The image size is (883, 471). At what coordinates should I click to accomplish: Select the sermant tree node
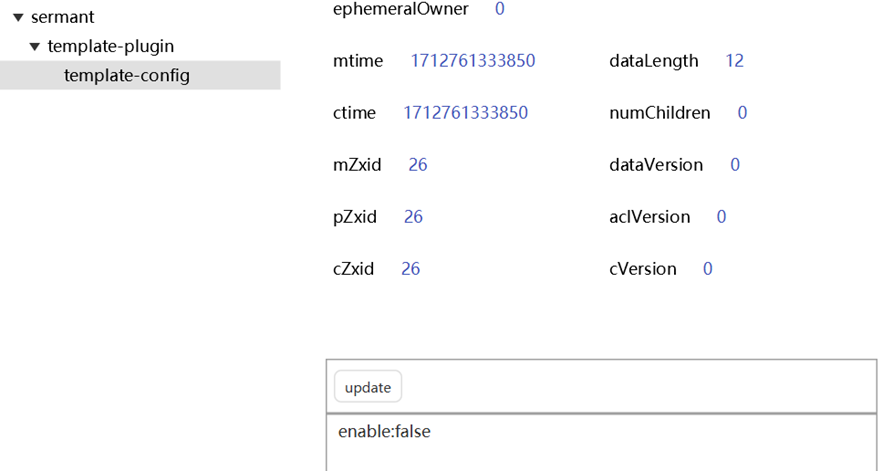[x=63, y=17]
